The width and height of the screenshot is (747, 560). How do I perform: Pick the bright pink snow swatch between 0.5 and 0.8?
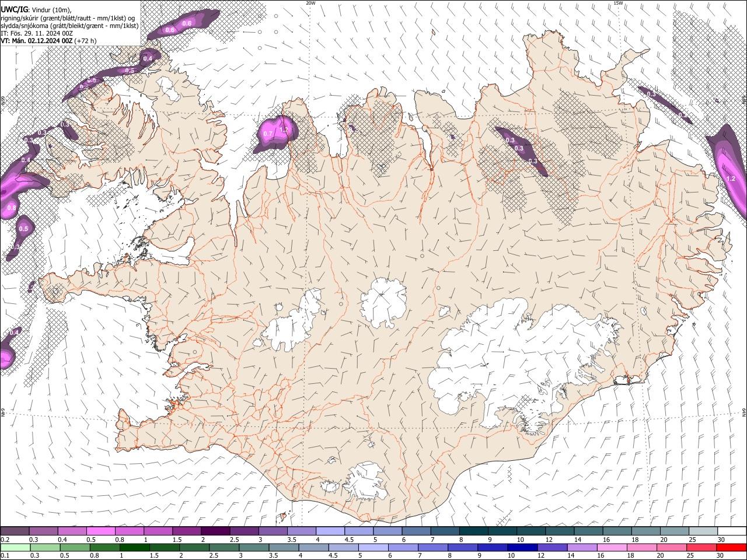tap(100, 531)
